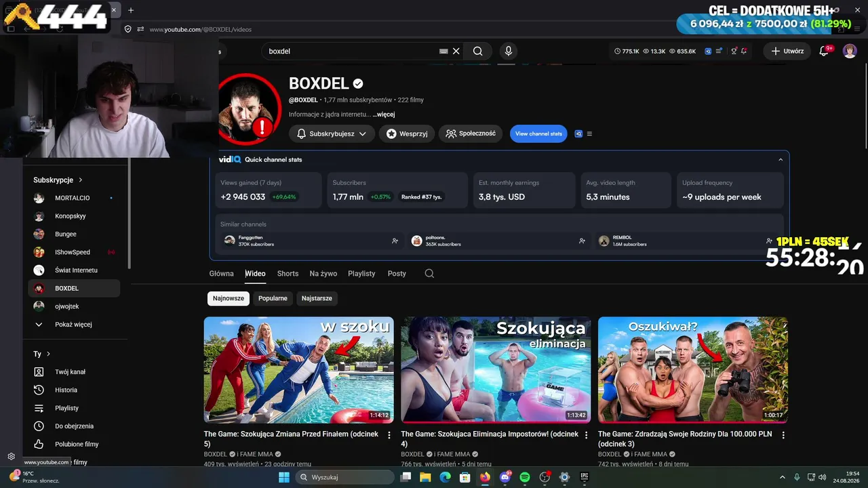Open IShowSpeed live subscription channel
This screenshot has height=488, width=868.
coord(74,252)
